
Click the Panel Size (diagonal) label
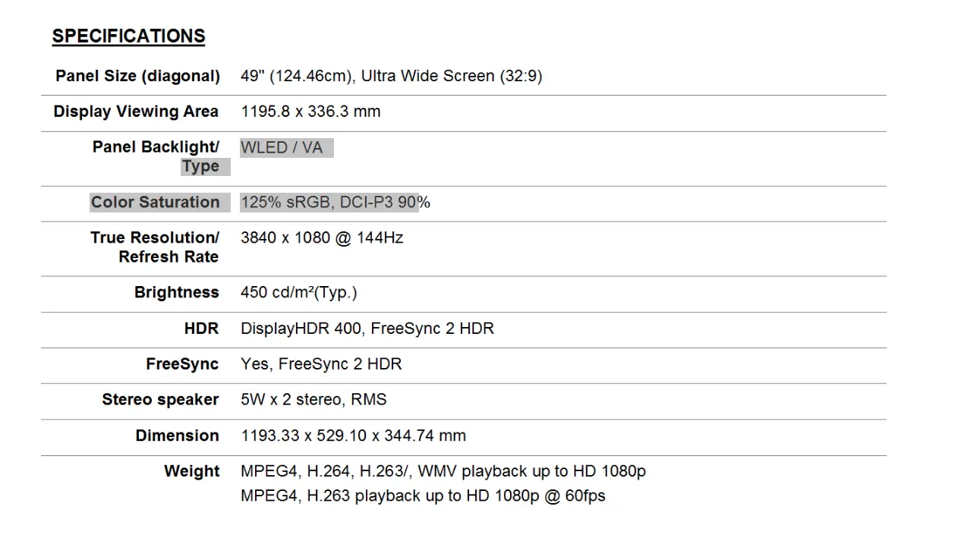(137, 76)
